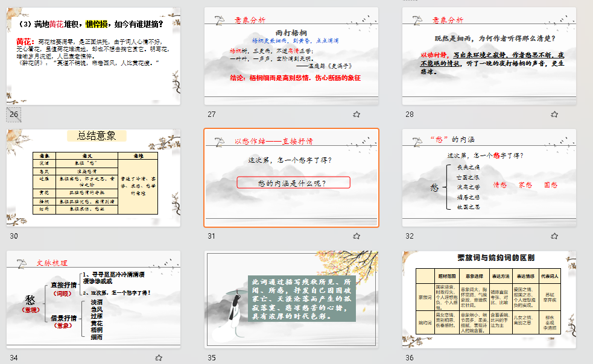Click the star icon below slide 31
This screenshot has width=593, height=364.
357,236
